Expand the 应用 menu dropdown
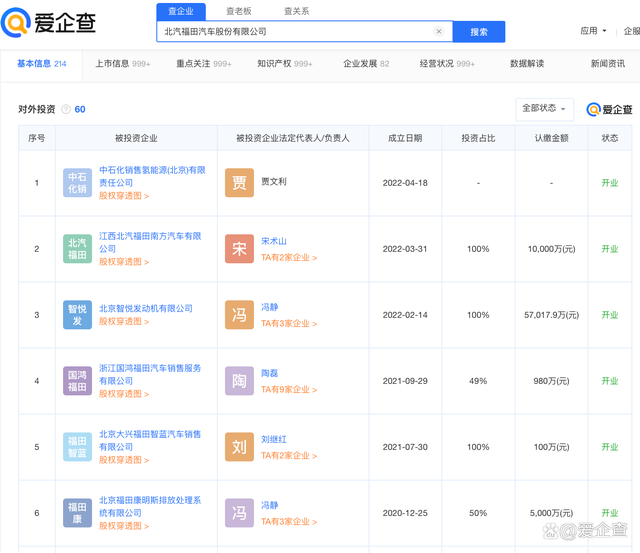640x553 pixels. (593, 31)
